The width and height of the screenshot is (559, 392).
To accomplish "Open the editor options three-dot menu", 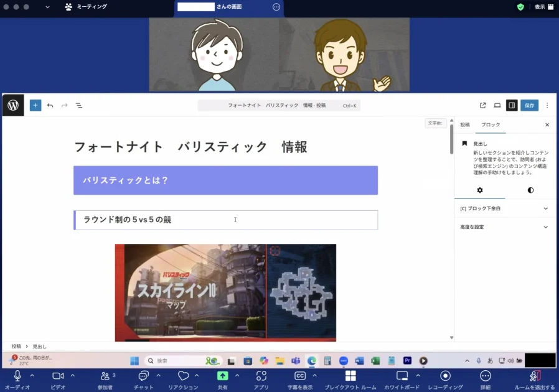I will (547, 105).
